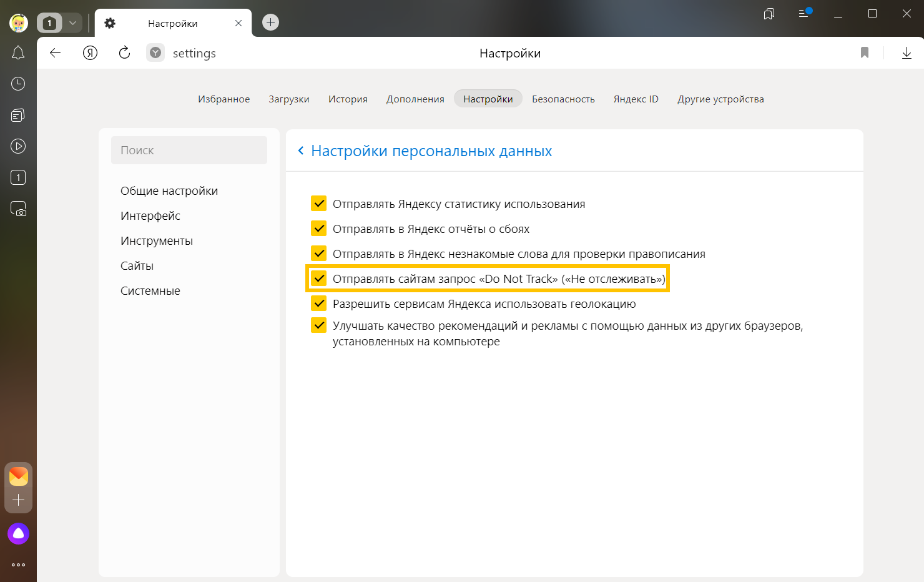Viewport: 924px width, 582px height.
Task: Go back via chevron beside Настройки персональных данных
Action: tap(301, 150)
